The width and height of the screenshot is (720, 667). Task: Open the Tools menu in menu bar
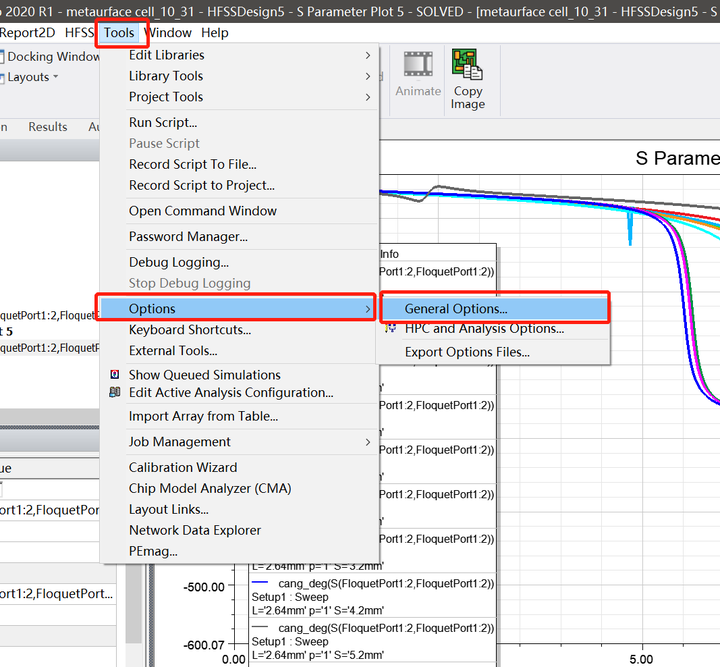coord(119,33)
